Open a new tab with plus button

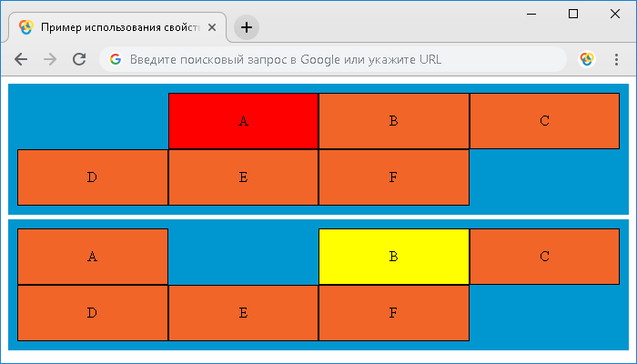coord(247,27)
